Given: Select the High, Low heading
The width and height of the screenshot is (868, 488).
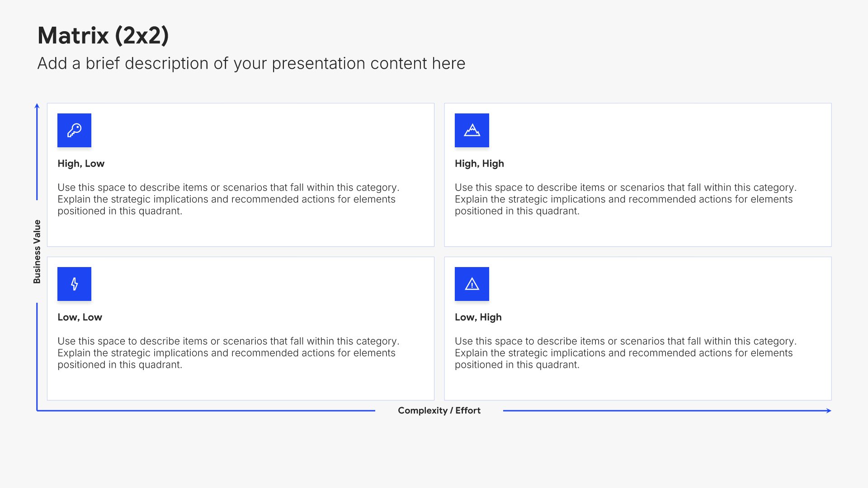Looking at the screenshot, I should (81, 164).
